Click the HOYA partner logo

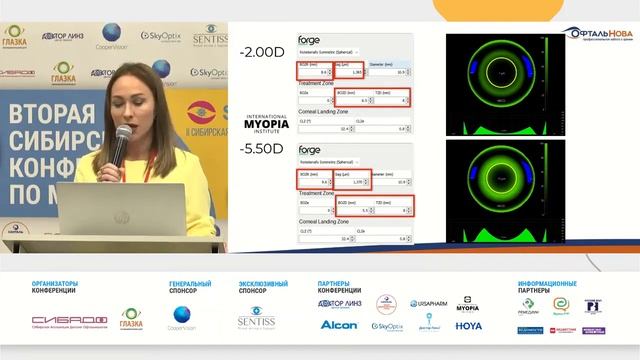tap(469, 326)
